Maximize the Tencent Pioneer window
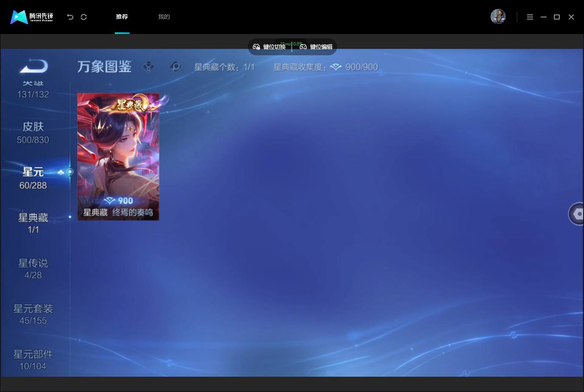The height and width of the screenshot is (392, 584). pyautogui.click(x=557, y=17)
